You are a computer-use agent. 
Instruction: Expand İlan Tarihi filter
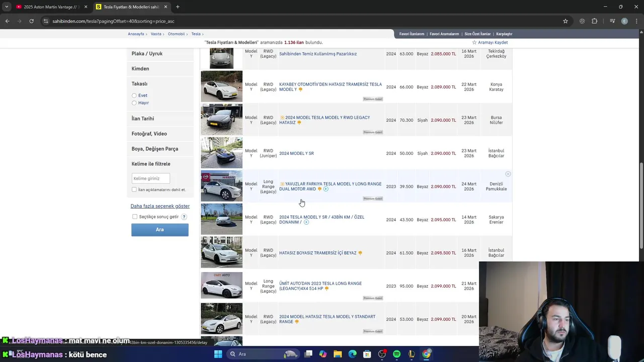click(x=160, y=119)
